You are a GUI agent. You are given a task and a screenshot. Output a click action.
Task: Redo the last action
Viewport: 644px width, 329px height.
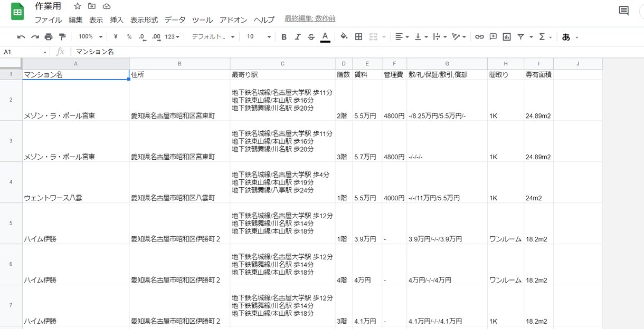[x=35, y=37]
